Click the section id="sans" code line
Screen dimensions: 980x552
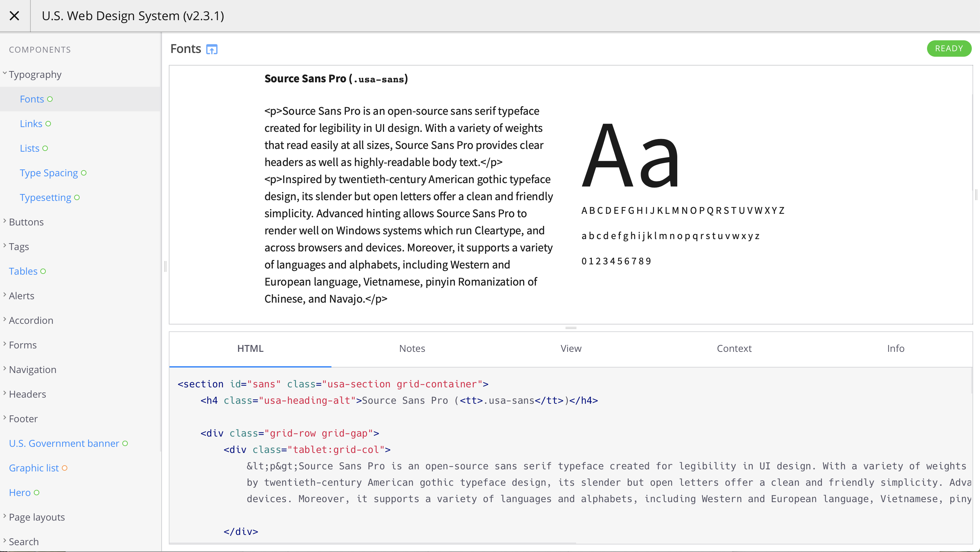point(333,384)
